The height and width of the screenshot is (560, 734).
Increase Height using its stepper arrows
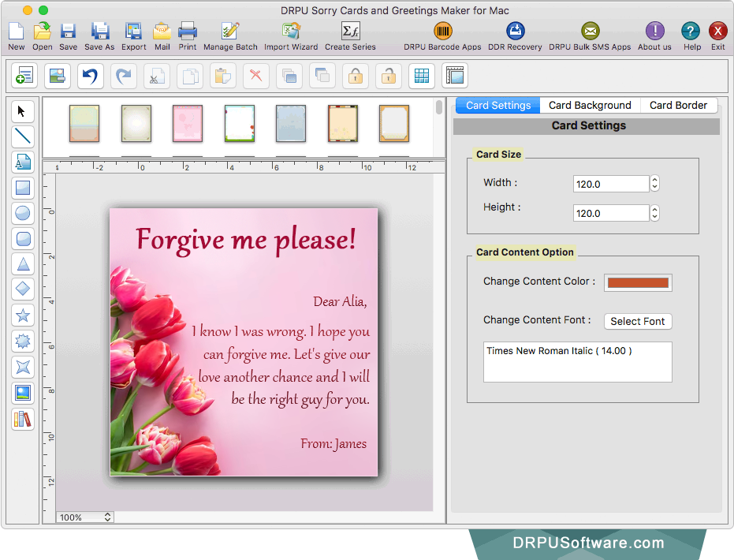pos(654,209)
